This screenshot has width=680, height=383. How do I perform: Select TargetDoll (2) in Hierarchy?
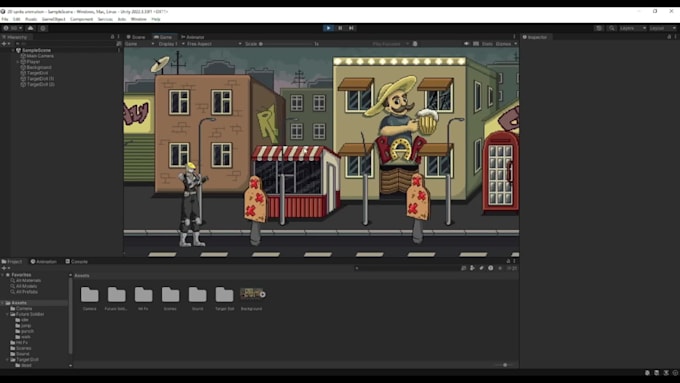pyautogui.click(x=40, y=84)
